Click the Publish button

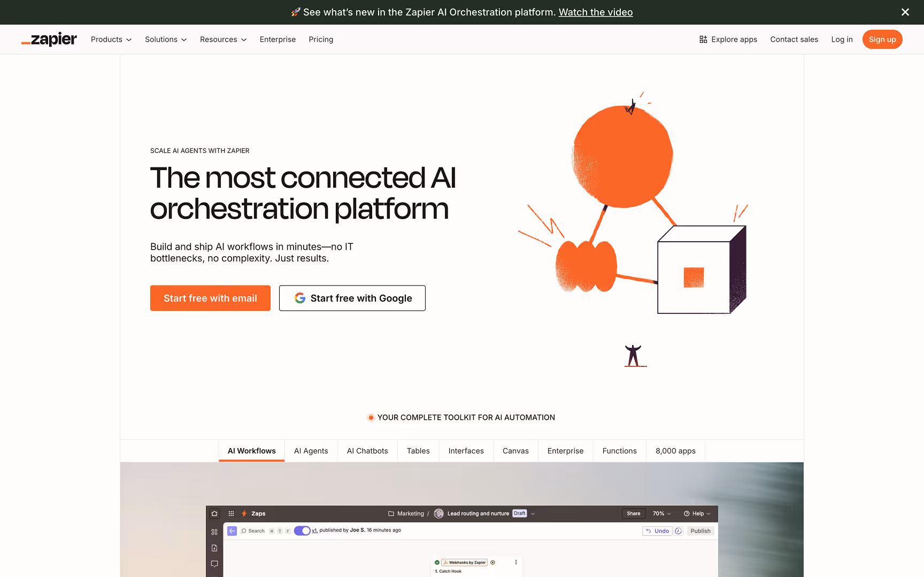tap(700, 531)
